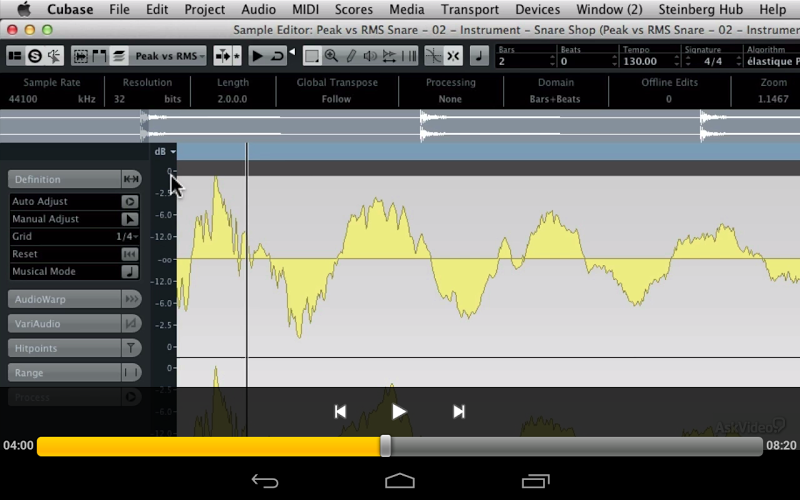The height and width of the screenshot is (500, 800).
Task: Click the Beats value stepper arrows
Action: (x=614, y=61)
